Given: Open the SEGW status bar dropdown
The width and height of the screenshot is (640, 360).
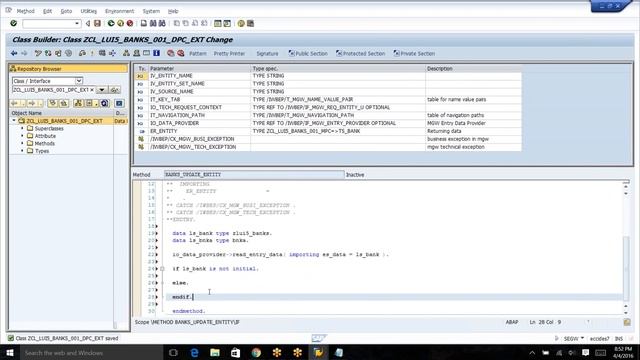Looking at the screenshot, I should 582,338.
